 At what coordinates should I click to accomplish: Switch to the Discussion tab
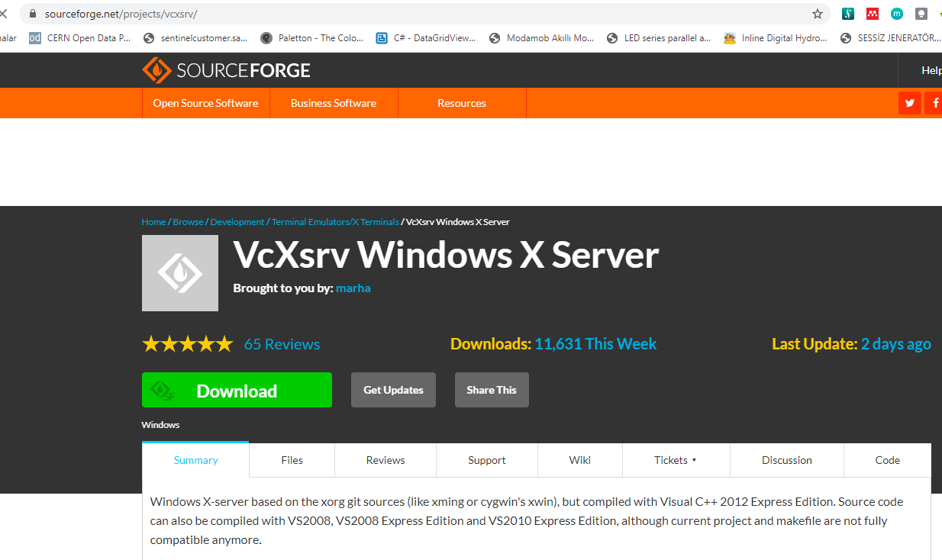pos(787,460)
